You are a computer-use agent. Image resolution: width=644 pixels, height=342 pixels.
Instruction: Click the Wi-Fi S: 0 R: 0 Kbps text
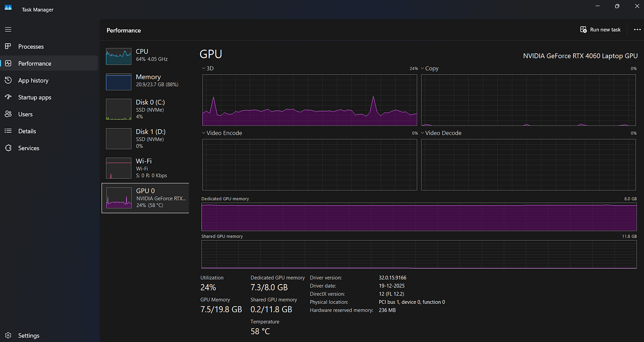[151, 176]
